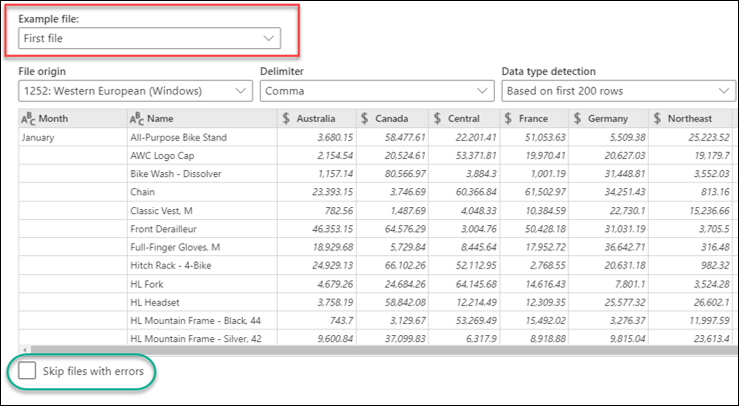This screenshot has width=739, height=406.
Task: Select the Canada column header
Action: pos(393,118)
